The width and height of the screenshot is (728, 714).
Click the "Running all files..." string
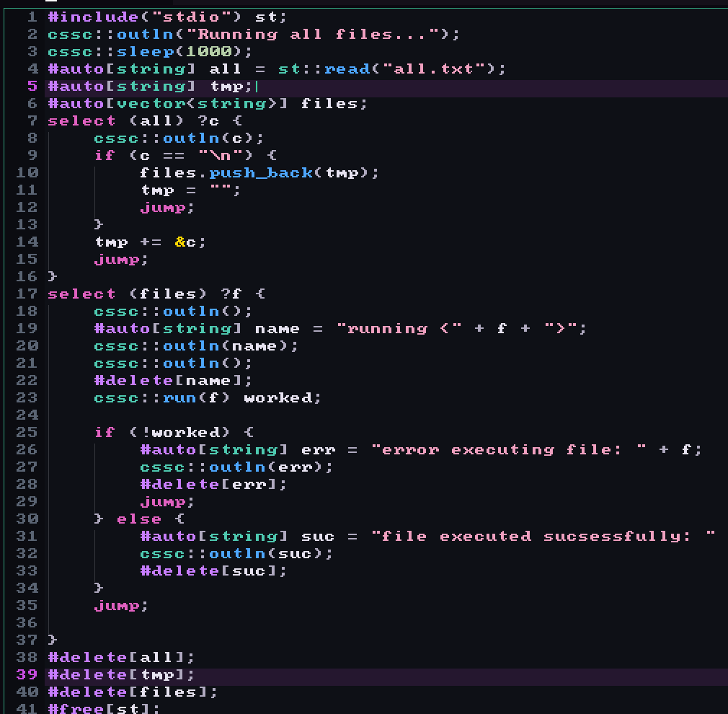[318, 35]
